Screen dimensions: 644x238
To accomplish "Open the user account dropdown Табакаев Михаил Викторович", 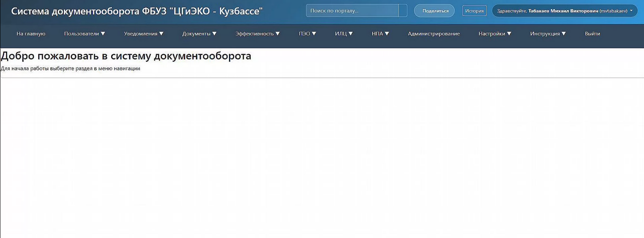I will click(564, 11).
